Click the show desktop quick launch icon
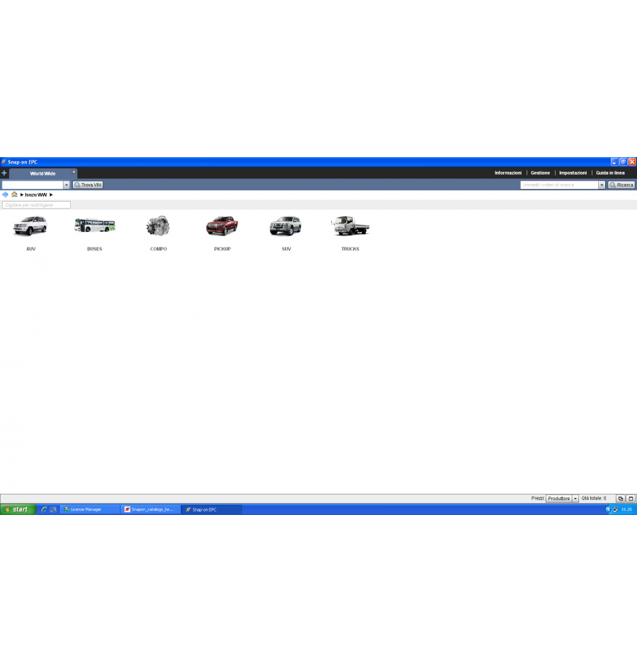This screenshot has width=637, height=672. point(53,509)
